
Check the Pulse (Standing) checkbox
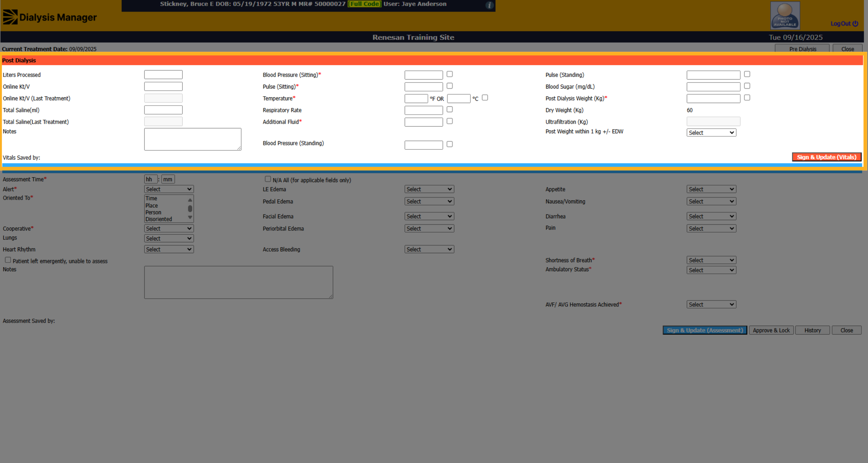(x=747, y=74)
